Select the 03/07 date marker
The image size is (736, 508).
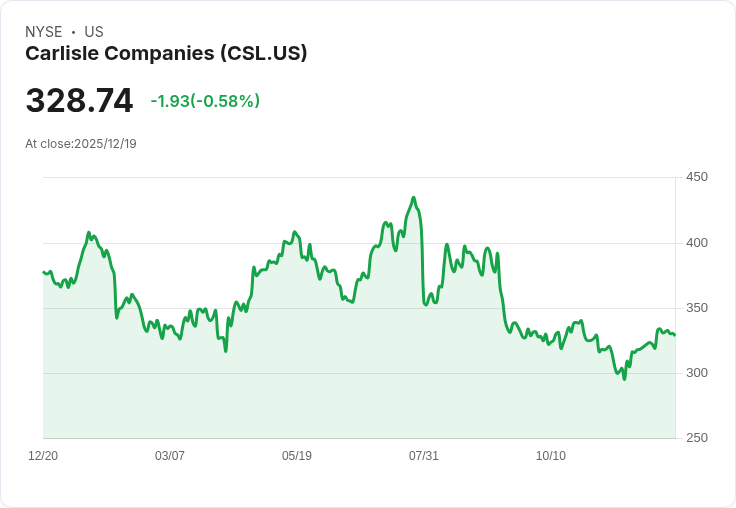[170, 456]
